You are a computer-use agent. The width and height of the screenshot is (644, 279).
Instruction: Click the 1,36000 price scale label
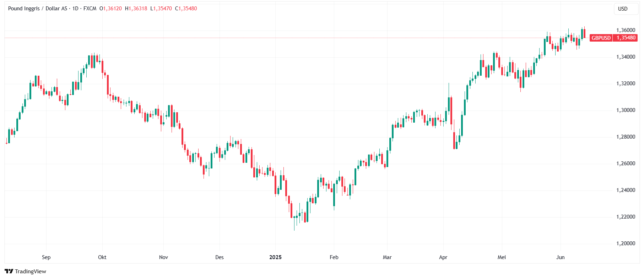coord(626,30)
